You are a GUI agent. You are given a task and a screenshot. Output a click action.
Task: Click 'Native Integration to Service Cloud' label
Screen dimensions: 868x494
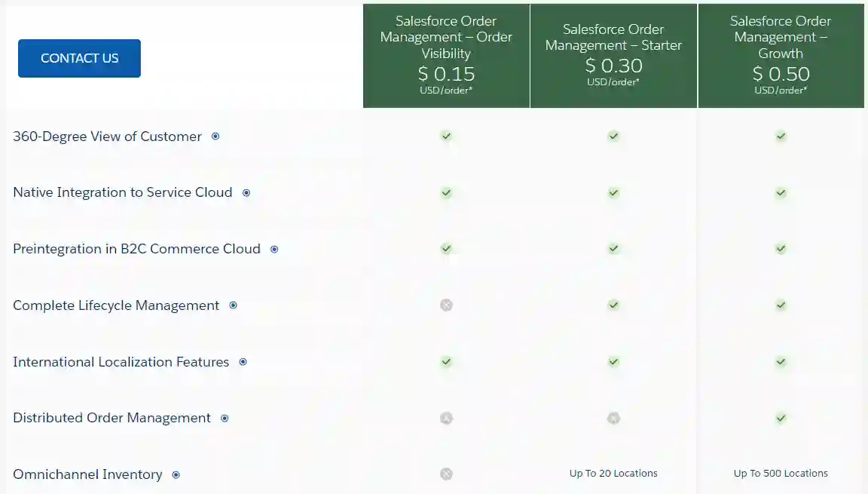pyautogui.click(x=122, y=192)
